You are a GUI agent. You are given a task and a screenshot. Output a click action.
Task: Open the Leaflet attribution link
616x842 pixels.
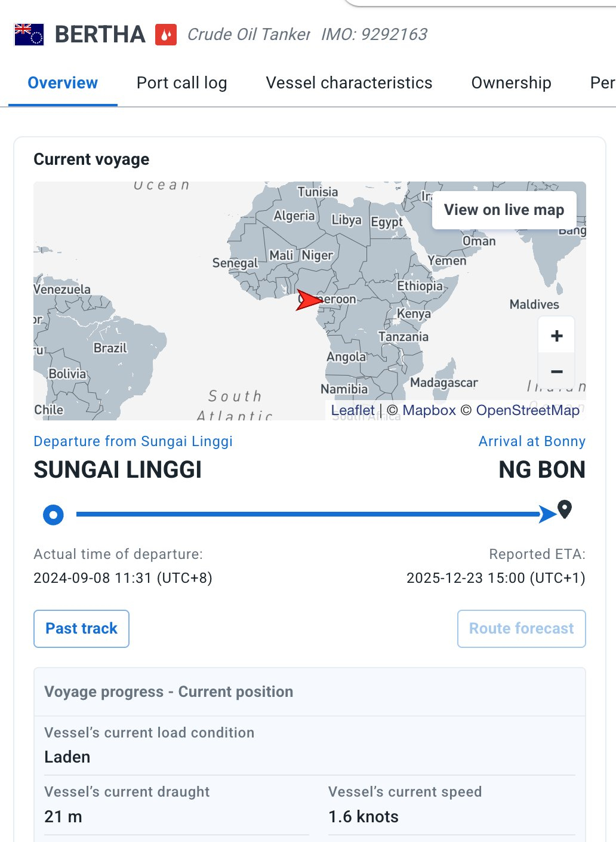(x=353, y=410)
